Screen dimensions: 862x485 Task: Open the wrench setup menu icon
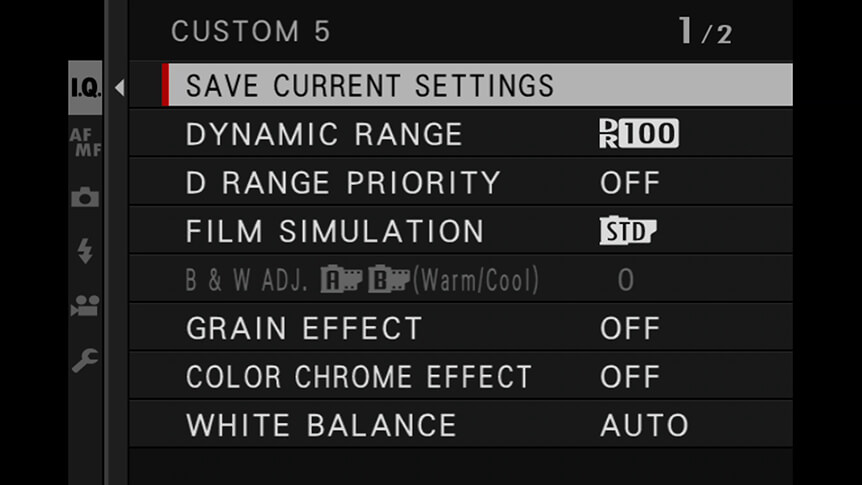[x=85, y=360]
